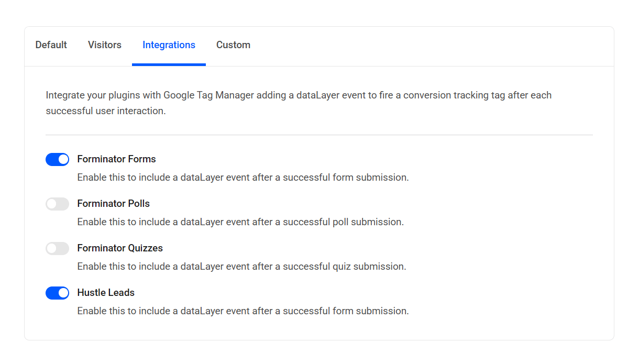The width and height of the screenshot is (639, 364).
Task: Click the description under Forminator Forms
Action: tap(243, 178)
